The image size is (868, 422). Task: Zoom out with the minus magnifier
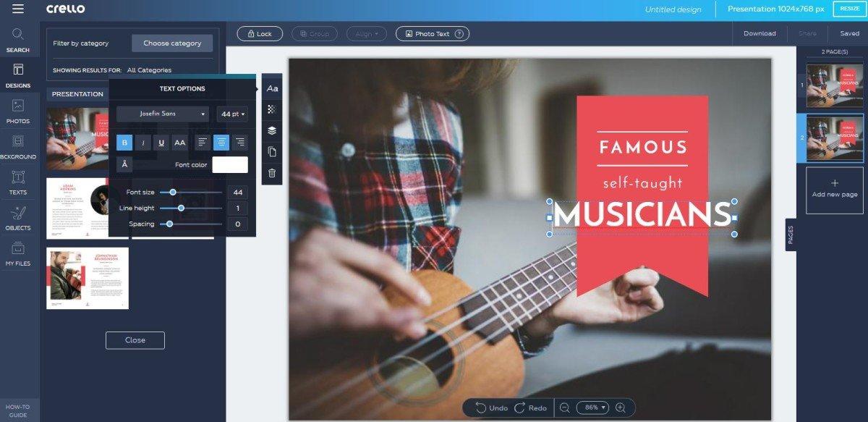(x=564, y=408)
